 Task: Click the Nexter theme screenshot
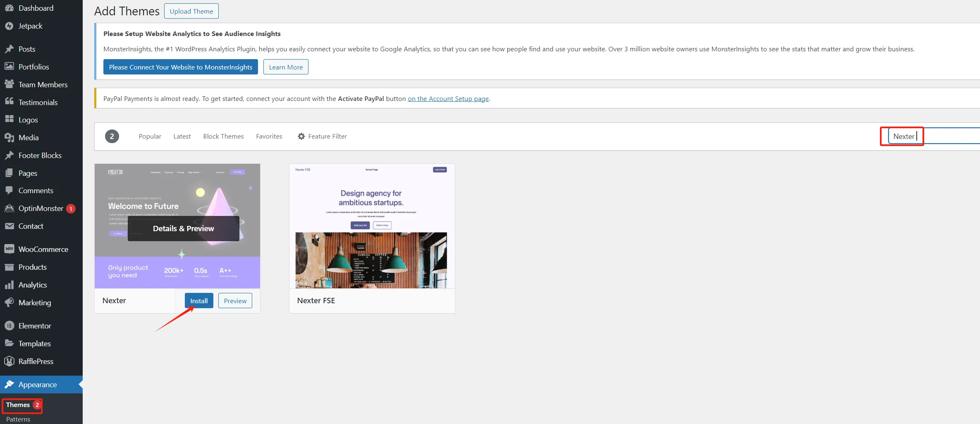click(x=177, y=226)
